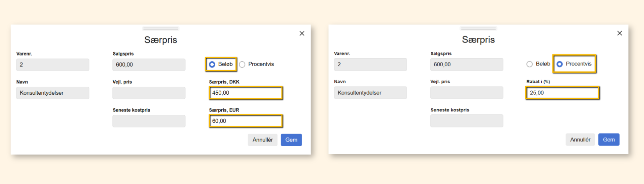
Task: Save the percentage discount with Gem
Action: click(608, 140)
